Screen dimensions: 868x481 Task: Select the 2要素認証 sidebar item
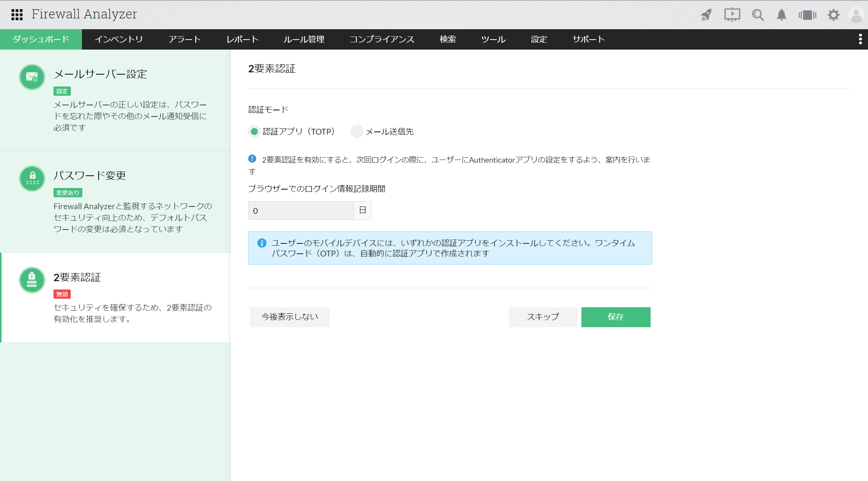115,297
